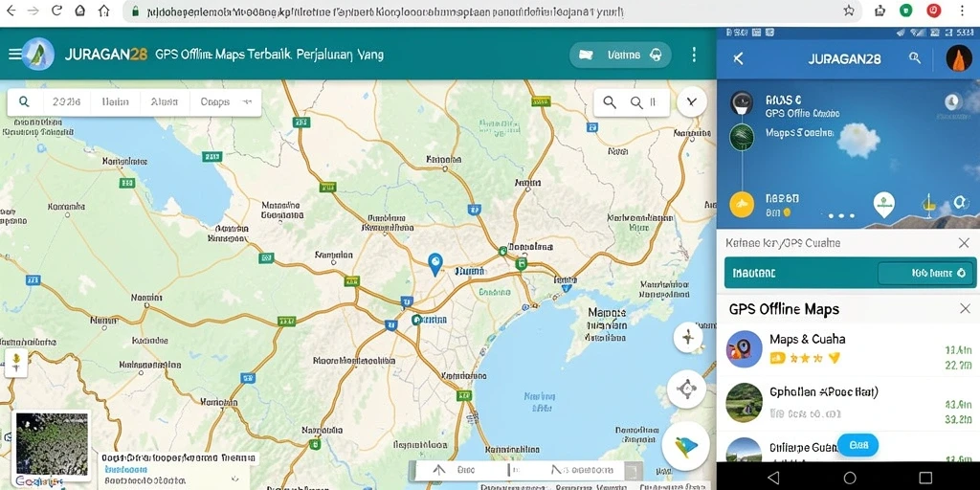Click the white map pin in the banner
Screen dimensions: 980x490
pos(883,205)
